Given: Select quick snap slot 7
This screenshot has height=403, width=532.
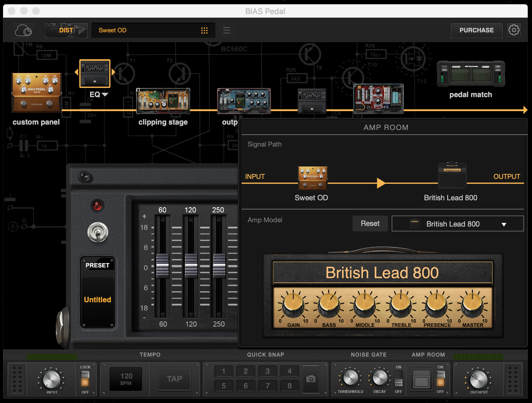Looking at the screenshot, I should click(268, 386).
